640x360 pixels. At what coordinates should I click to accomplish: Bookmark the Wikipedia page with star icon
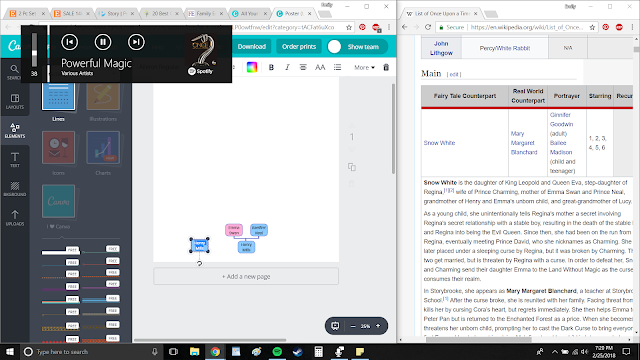(592, 27)
